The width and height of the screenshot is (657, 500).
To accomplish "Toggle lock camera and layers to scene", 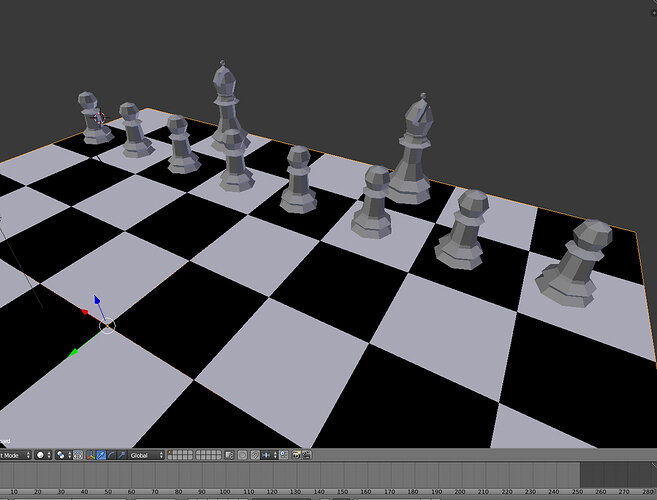I will tap(229, 455).
